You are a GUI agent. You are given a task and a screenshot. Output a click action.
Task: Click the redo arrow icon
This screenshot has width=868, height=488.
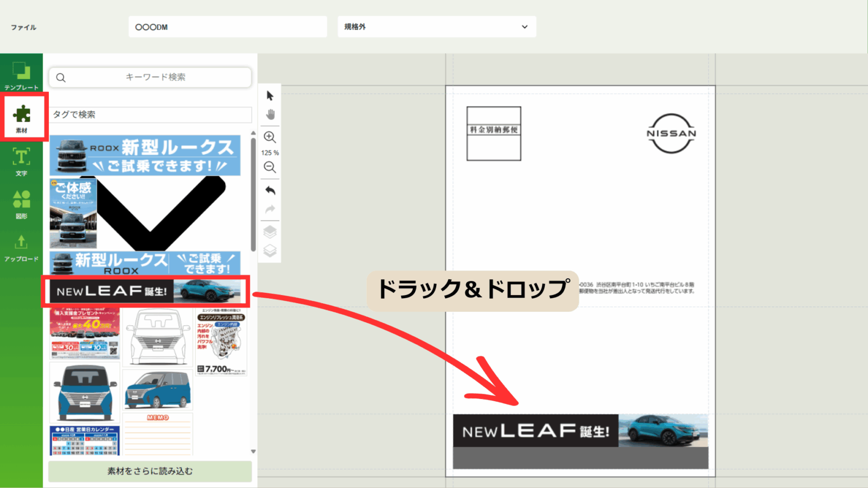(x=270, y=209)
